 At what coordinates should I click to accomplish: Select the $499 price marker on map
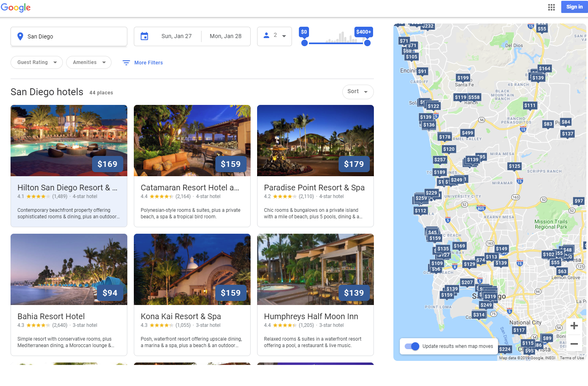pos(467,133)
